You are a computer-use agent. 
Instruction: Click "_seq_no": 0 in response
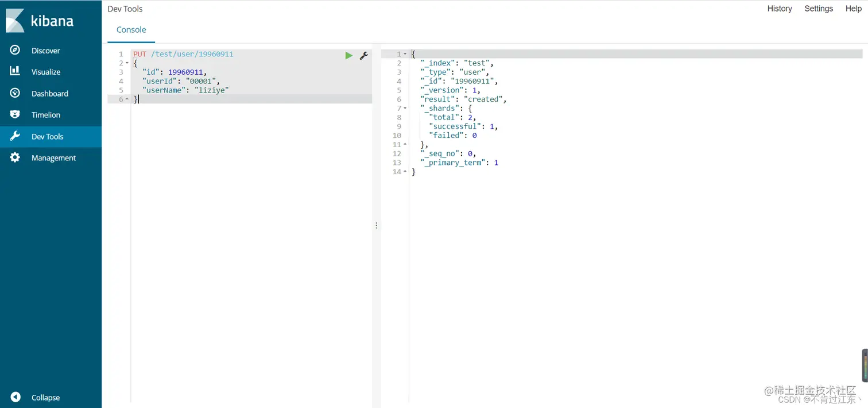tap(448, 153)
